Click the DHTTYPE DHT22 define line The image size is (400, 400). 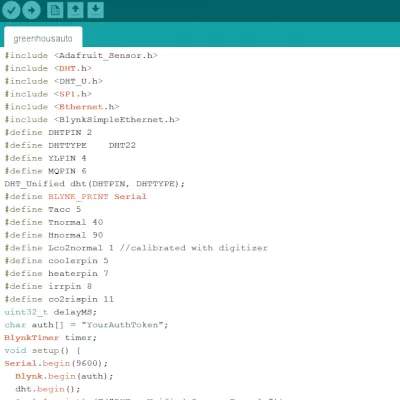[70, 145]
